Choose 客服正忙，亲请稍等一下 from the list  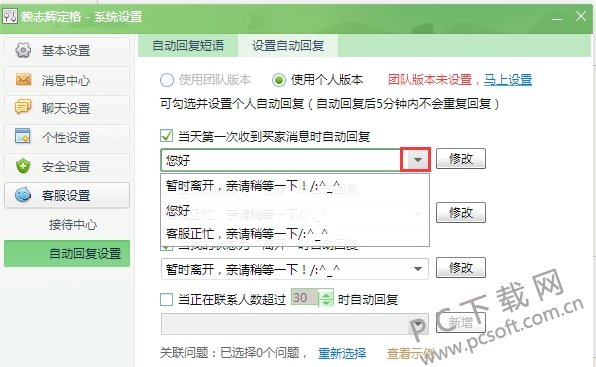295,234
